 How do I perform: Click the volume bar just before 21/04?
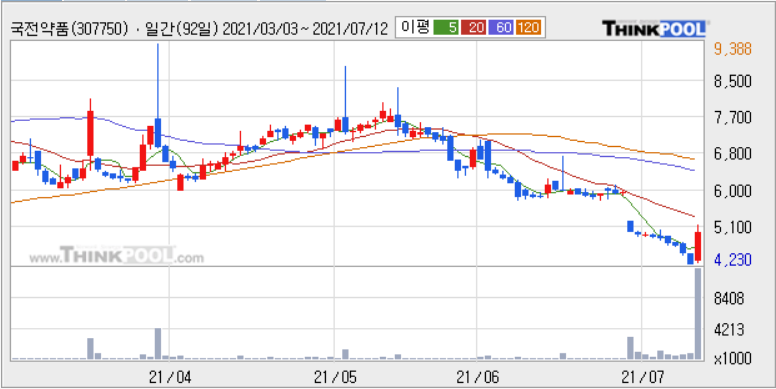(x=158, y=343)
